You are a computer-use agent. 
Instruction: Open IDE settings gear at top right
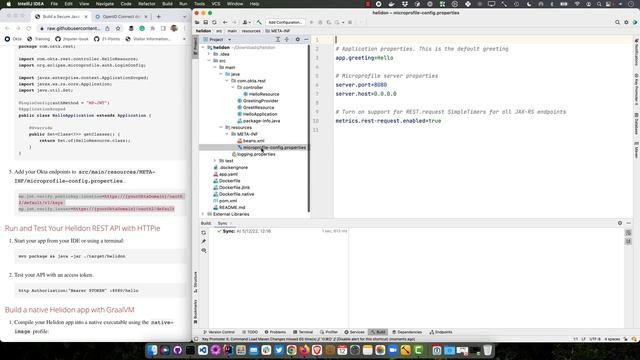coord(626,22)
